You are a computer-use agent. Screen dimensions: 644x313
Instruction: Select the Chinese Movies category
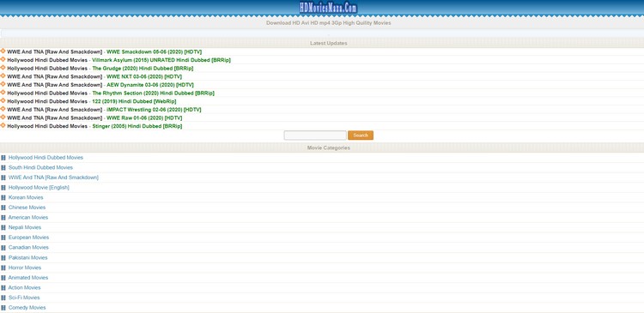point(27,208)
